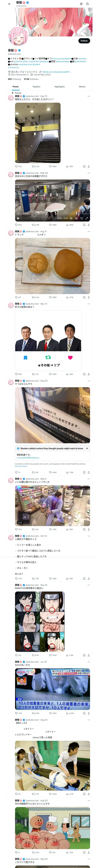This screenshot has height=868, width=98.
Task: Open more options on Aug 11 burger post
Action: (x=89, y=231)
